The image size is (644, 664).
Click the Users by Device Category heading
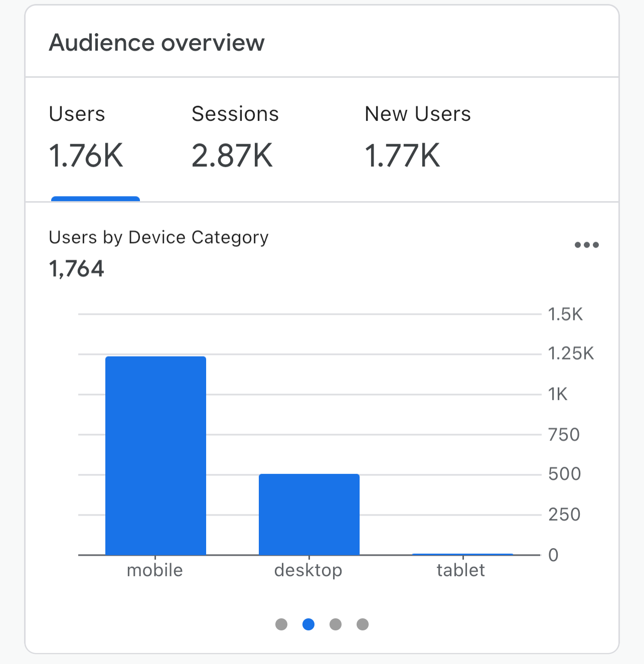(x=158, y=237)
